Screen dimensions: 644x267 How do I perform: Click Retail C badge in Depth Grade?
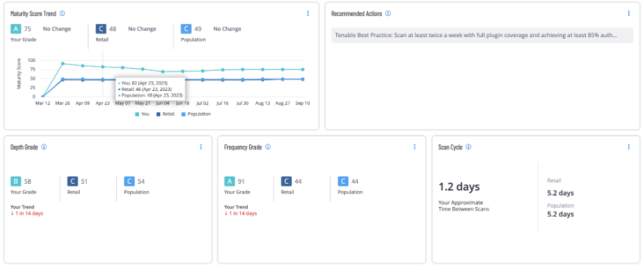[x=73, y=181]
